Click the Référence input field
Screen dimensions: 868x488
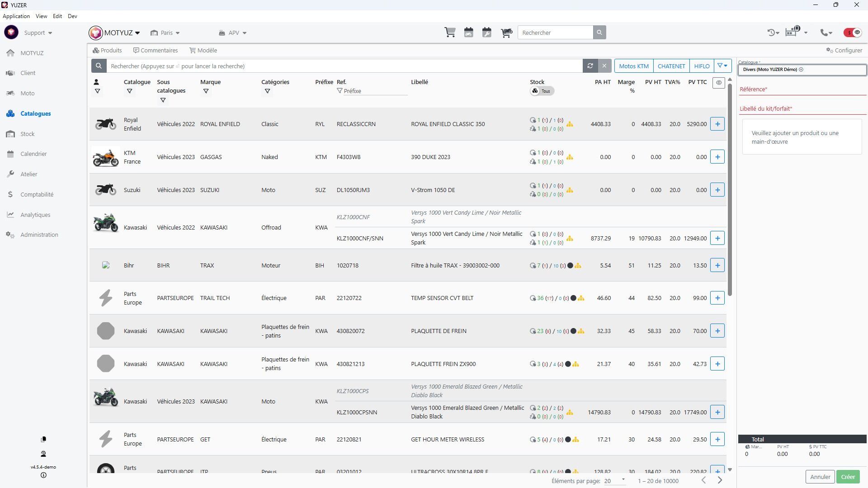coord(802,89)
